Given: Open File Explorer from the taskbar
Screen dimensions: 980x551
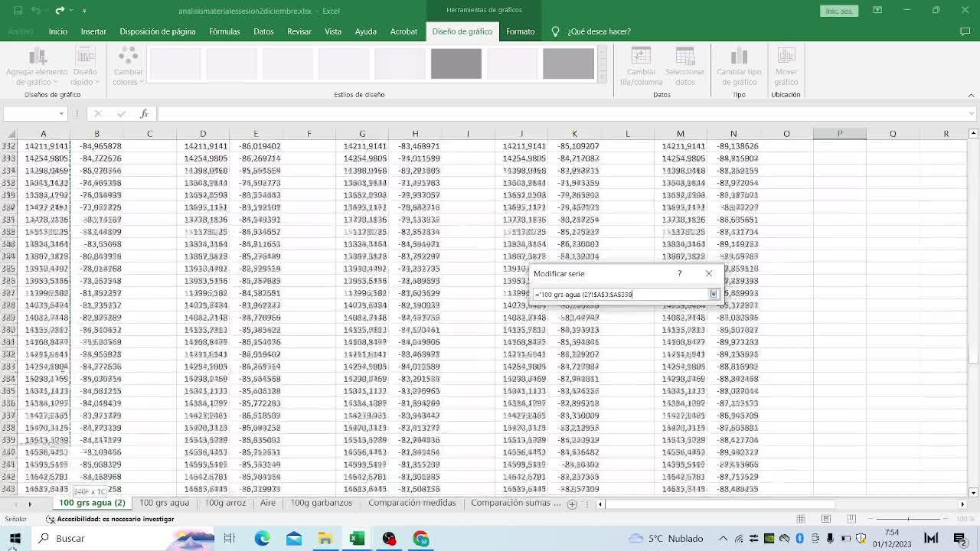Looking at the screenshot, I should click(325, 539).
